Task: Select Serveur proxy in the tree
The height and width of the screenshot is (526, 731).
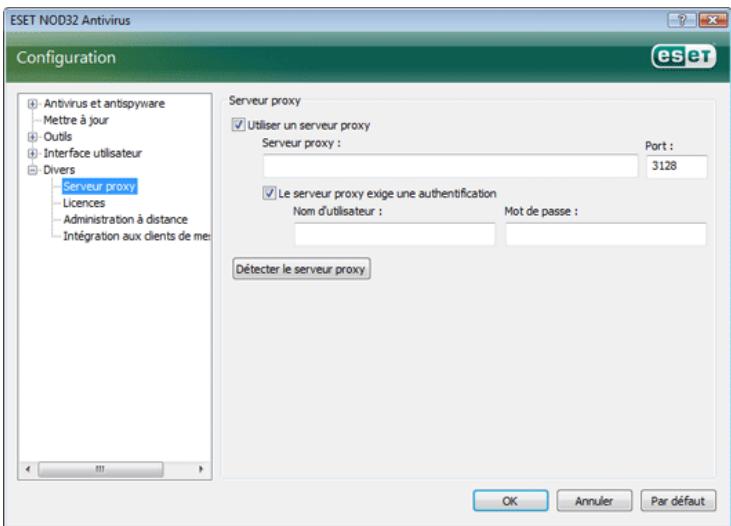Action: pyautogui.click(x=99, y=186)
